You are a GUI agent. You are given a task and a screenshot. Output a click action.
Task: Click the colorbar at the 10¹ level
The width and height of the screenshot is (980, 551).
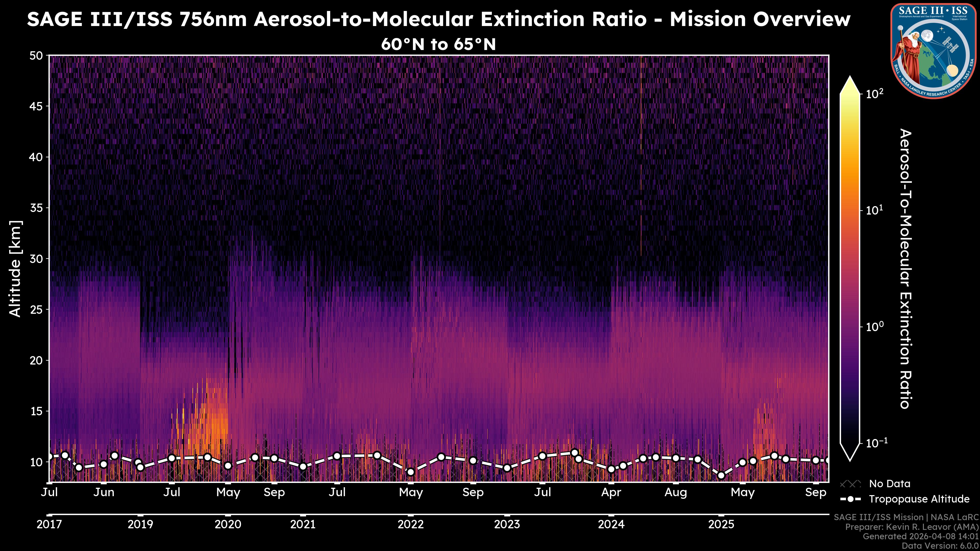tap(850, 210)
